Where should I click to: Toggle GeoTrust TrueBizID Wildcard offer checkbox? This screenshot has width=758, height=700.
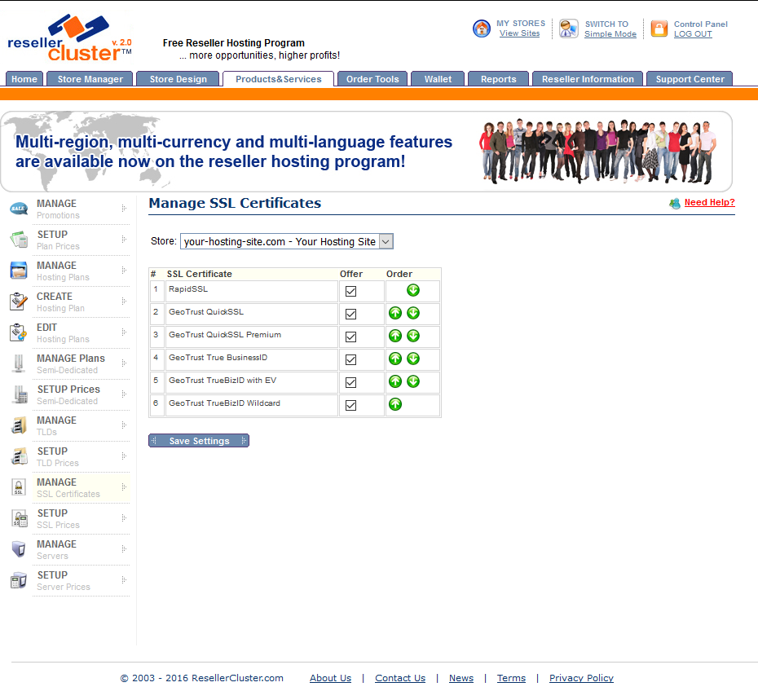[x=351, y=405]
